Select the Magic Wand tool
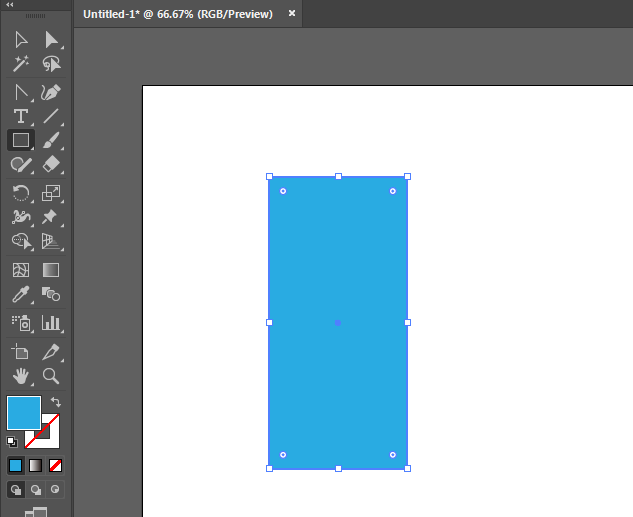 point(20,64)
